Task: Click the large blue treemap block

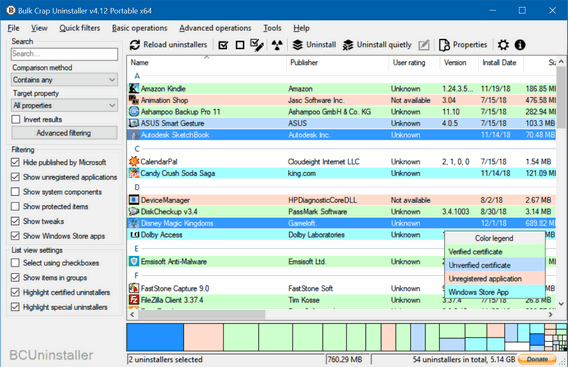Action: click(155, 337)
